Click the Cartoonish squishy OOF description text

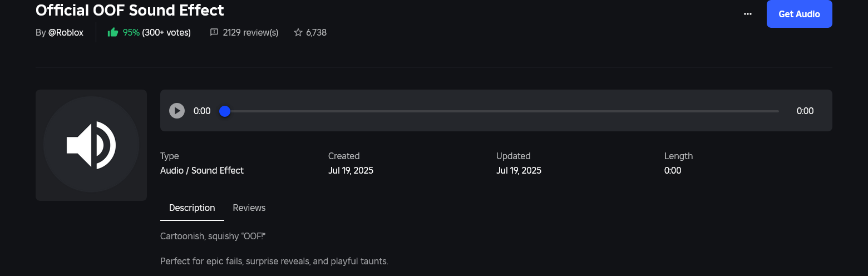tap(213, 236)
